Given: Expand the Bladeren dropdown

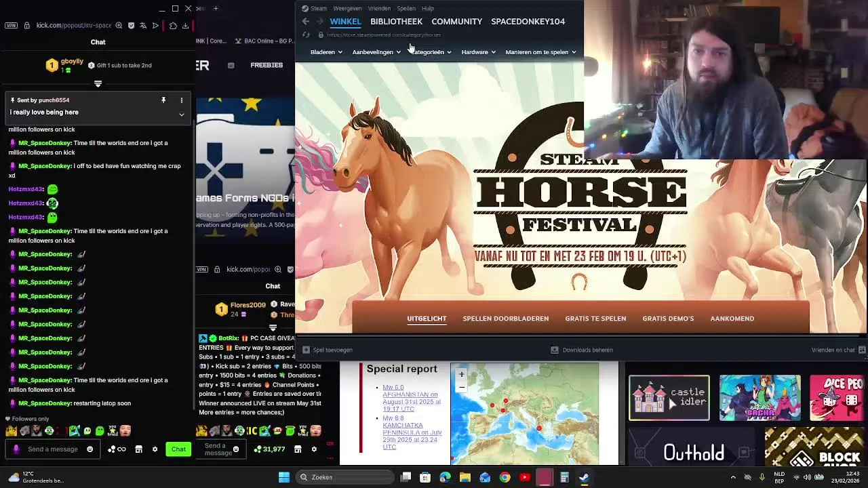Looking at the screenshot, I should click(x=326, y=52).
